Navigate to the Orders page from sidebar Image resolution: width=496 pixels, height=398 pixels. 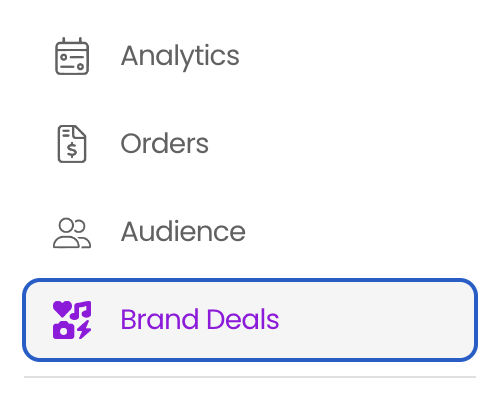[x=250, y=144]
